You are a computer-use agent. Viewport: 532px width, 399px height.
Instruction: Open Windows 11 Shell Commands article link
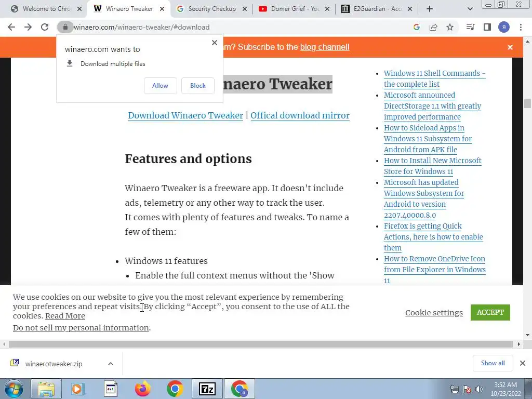pos(435,79)
